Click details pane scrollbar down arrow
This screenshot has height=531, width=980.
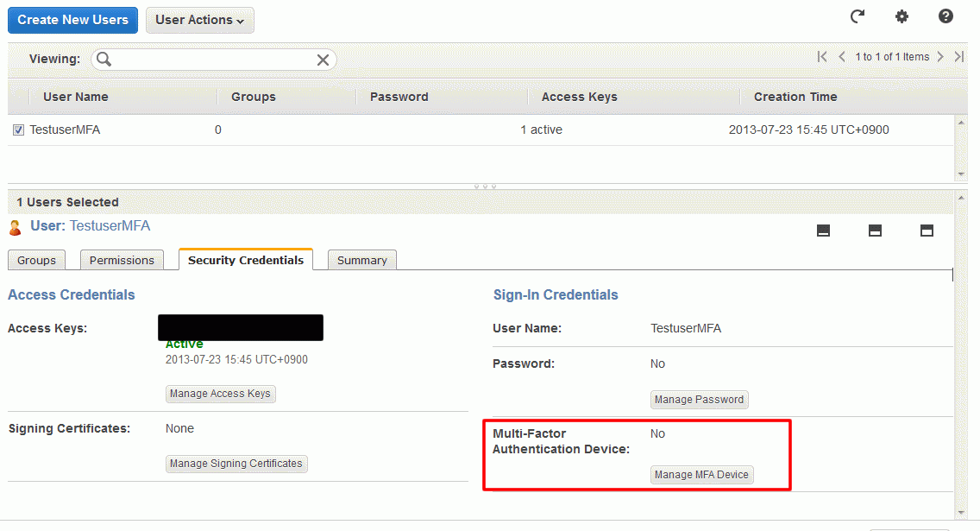click(961, 513)
